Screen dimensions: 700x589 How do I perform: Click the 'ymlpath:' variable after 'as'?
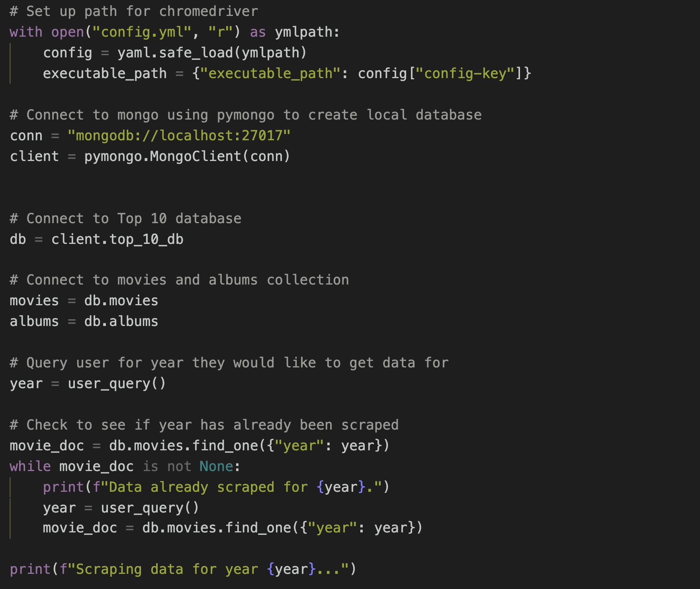click(307, 32)
